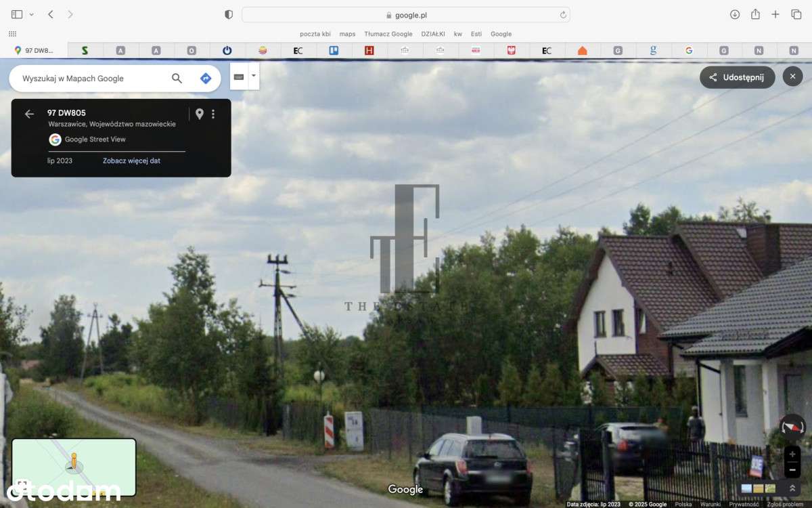
Task: Go back to previous page
Action: point(51,14)
